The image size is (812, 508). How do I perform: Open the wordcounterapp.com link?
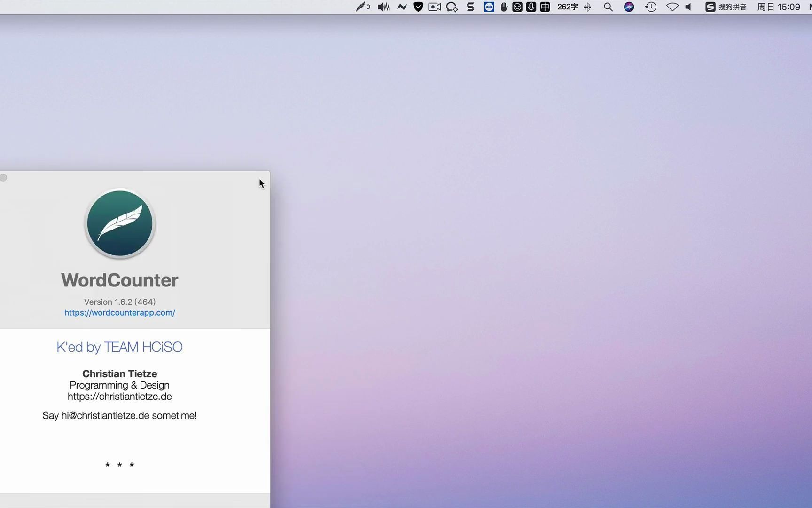(x=120, y=312)
